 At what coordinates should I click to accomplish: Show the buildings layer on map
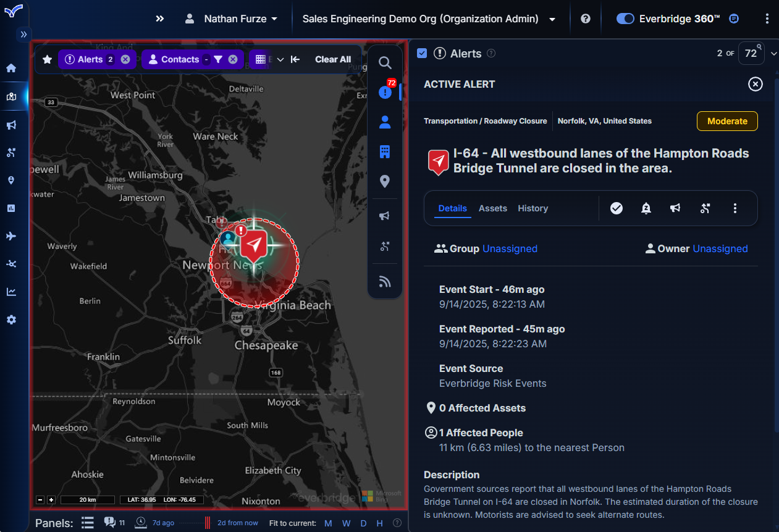[x=385, y=151]
